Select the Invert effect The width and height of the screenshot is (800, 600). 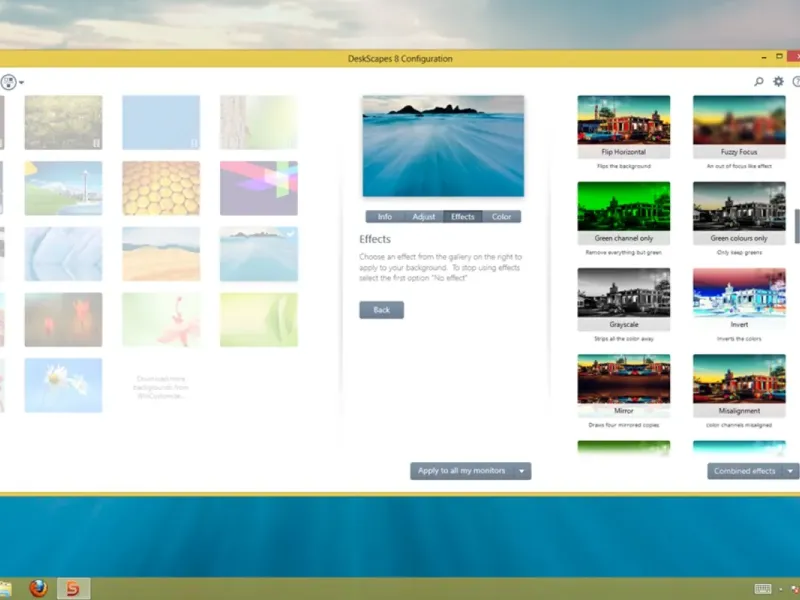pos(739,299)
